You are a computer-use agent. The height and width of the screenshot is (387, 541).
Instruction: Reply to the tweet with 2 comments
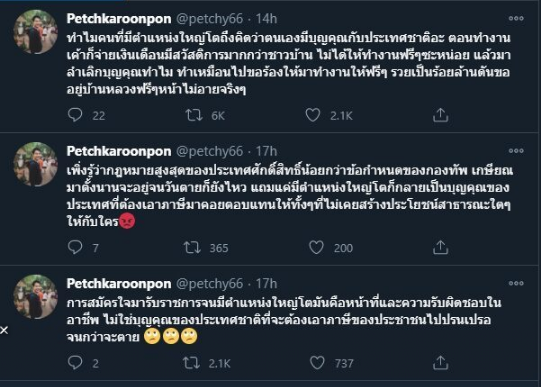click(75, 363)
